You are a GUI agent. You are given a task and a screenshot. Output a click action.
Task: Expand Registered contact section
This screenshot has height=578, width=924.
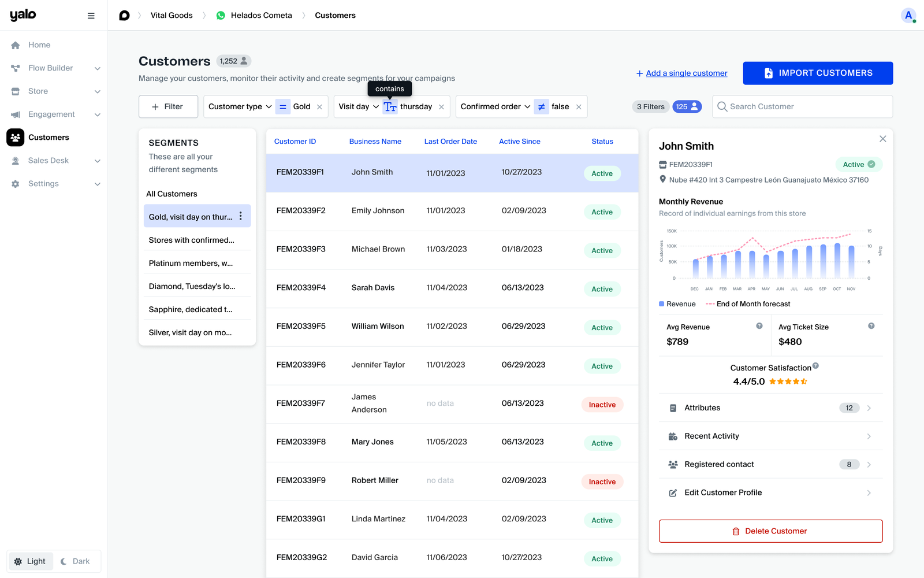point(770,465)
